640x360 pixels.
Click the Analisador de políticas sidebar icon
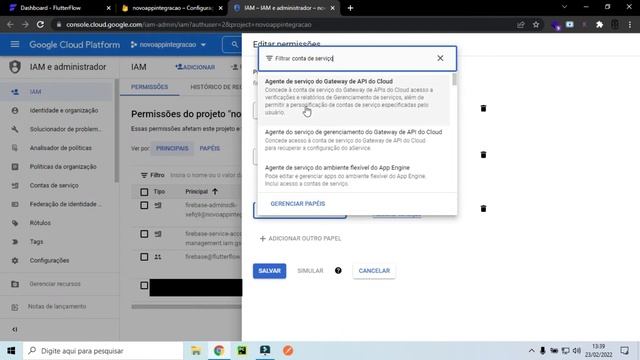(15, 148)
